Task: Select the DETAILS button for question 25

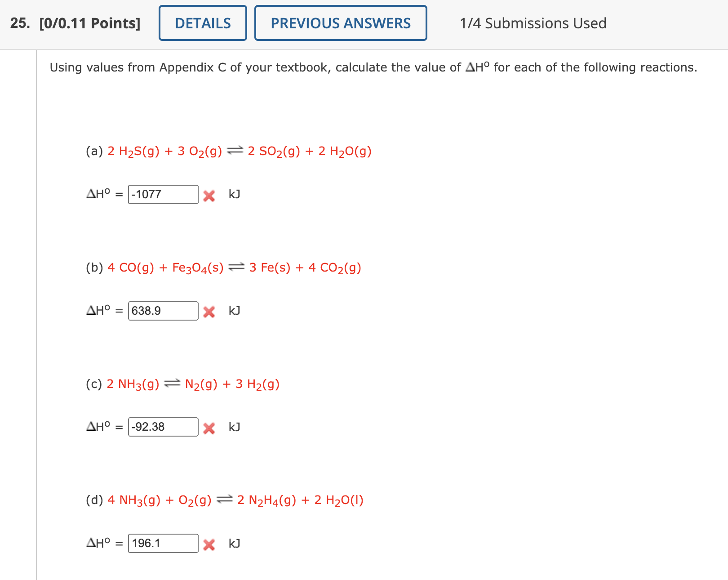Action: click(202, 23)
